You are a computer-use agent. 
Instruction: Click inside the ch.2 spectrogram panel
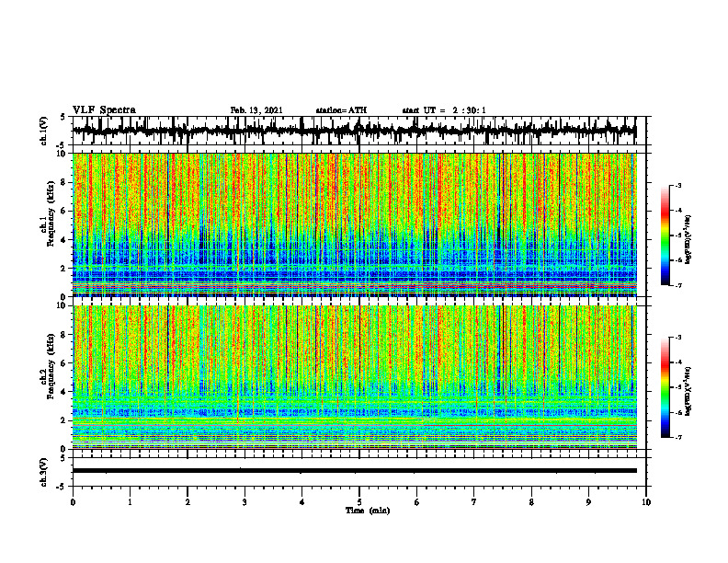[x=354, y=377]
